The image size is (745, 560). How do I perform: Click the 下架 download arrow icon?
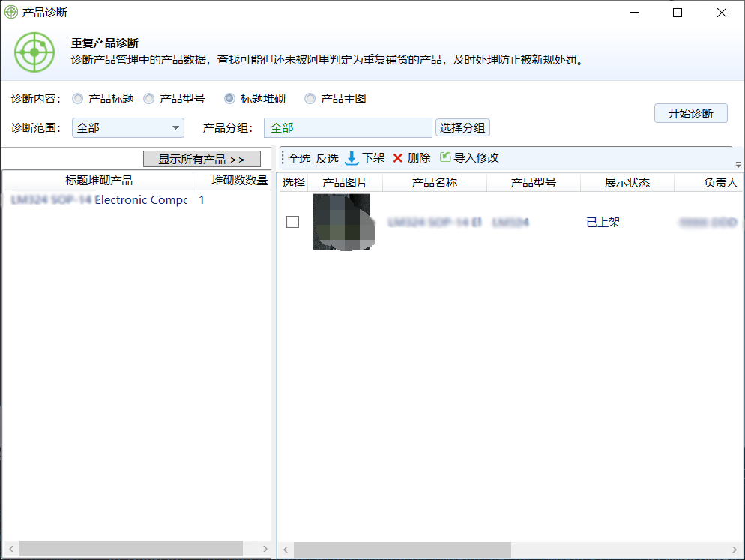[352, 158]
